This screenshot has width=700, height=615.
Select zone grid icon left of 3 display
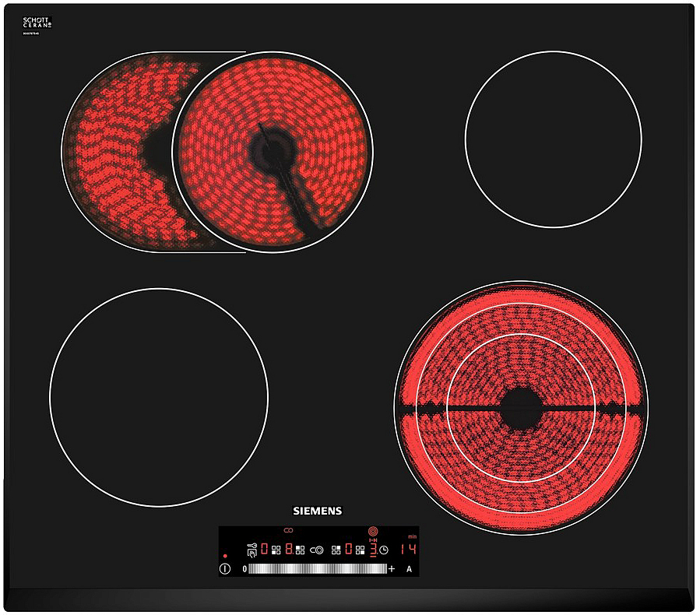click(x=361, y=550)
